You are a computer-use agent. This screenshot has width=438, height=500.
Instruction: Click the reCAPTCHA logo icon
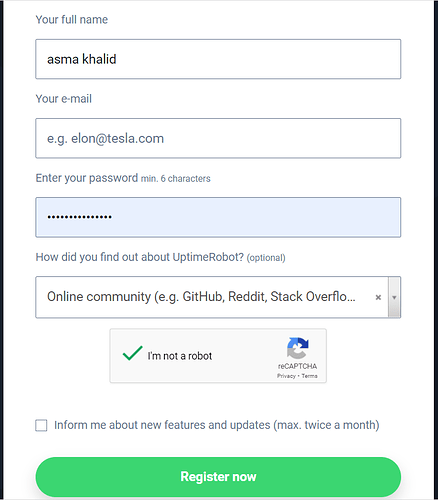click(298, 348)
